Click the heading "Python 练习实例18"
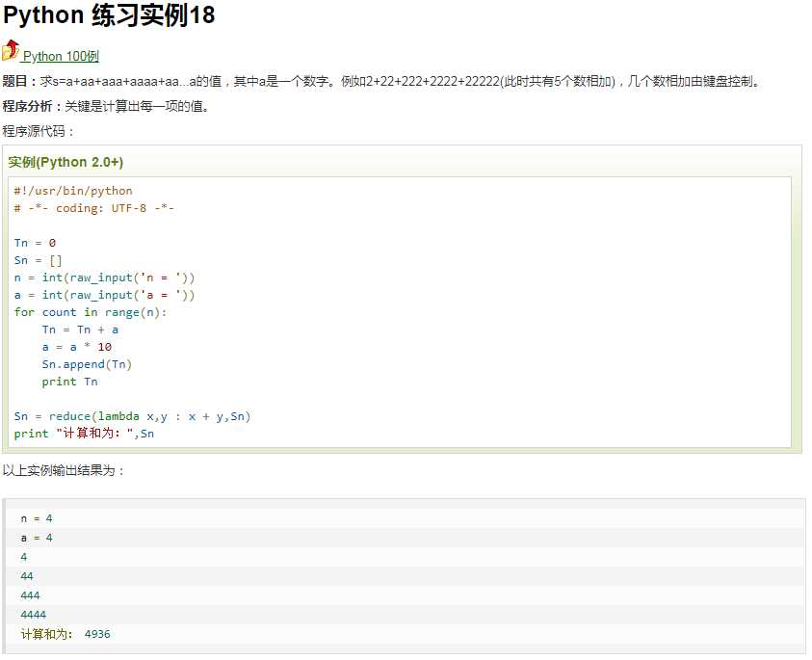The image size is (812, 660). [109, 15]
